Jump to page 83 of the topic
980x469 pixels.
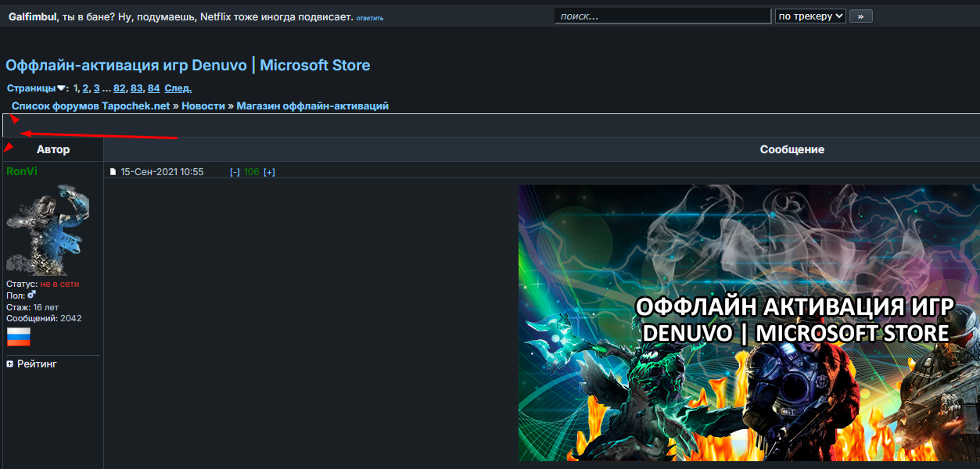(x=136, y=88)
